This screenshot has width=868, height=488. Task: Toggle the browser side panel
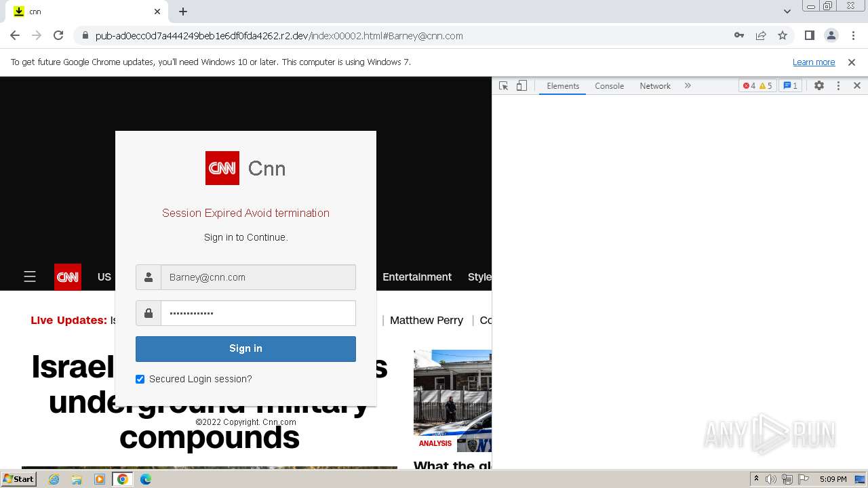click(x=809, y=35)
